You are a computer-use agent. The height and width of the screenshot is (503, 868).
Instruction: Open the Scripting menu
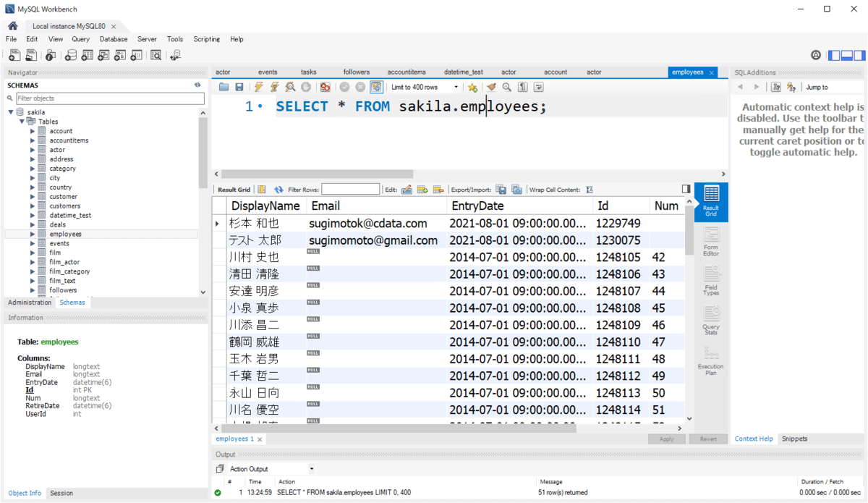pos(206,39)
